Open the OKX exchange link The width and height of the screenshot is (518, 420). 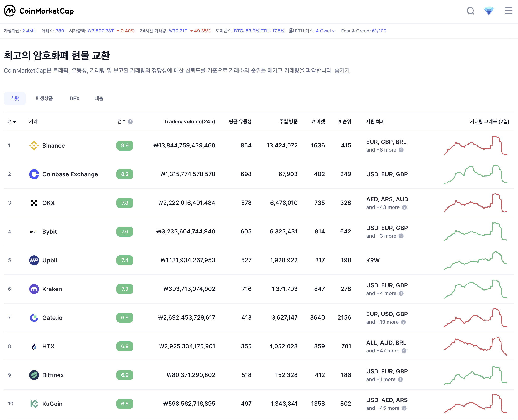(48, 203)
